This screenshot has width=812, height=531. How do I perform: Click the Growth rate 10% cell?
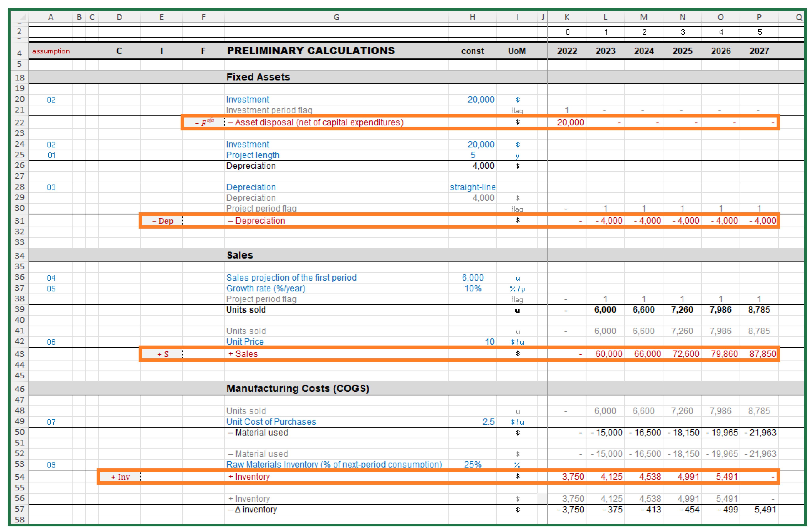473,288
